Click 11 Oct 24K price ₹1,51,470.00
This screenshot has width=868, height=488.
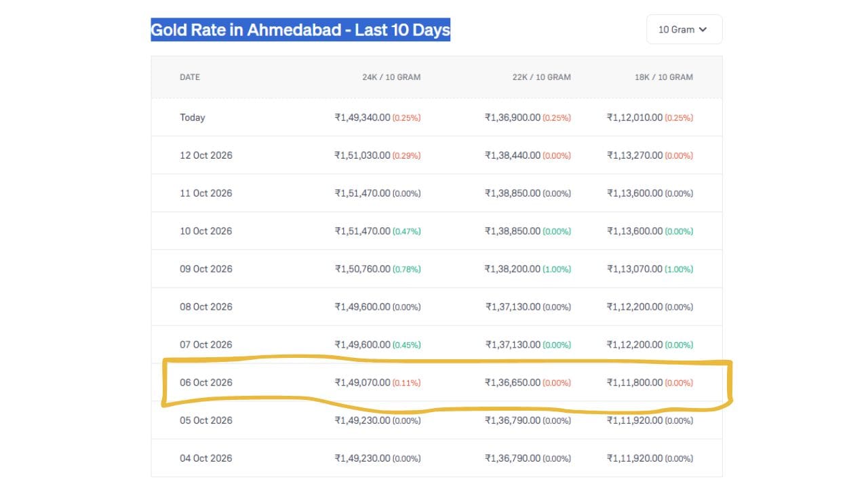pos(363,193)
